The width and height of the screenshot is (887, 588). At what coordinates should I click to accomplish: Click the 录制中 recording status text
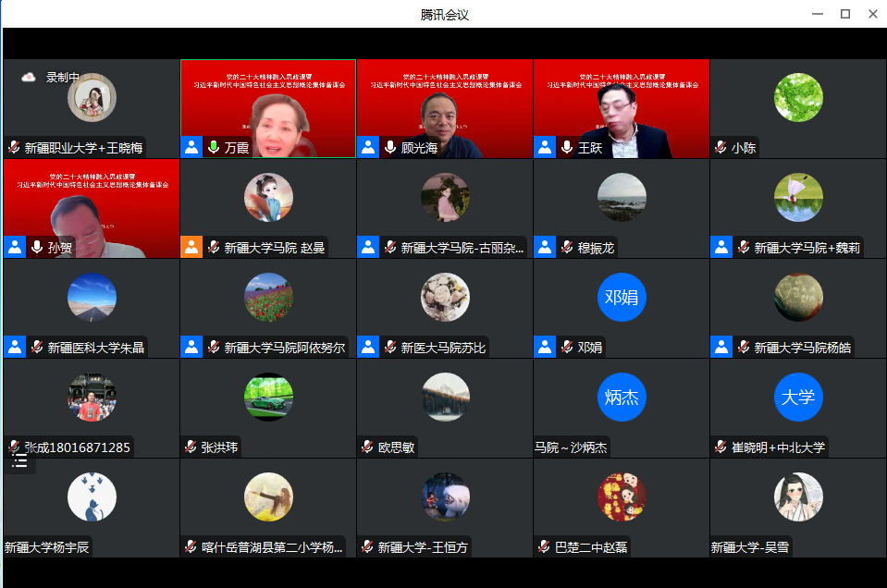(x=63, y=78)
